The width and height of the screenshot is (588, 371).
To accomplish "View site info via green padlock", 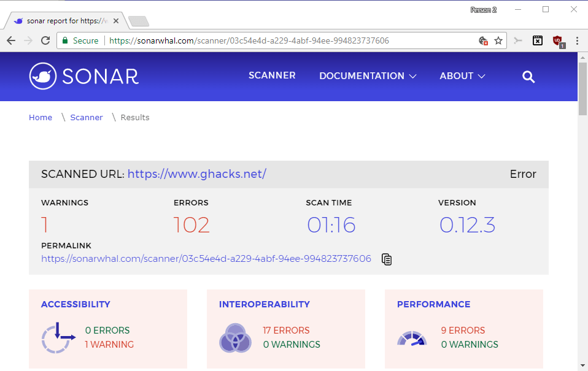I will [65, 40].
